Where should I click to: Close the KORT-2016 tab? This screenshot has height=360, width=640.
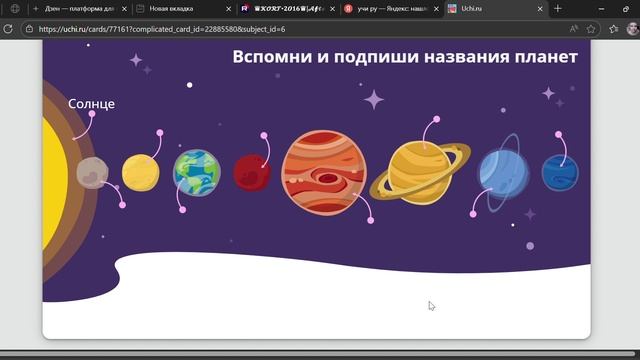[333, 9]
